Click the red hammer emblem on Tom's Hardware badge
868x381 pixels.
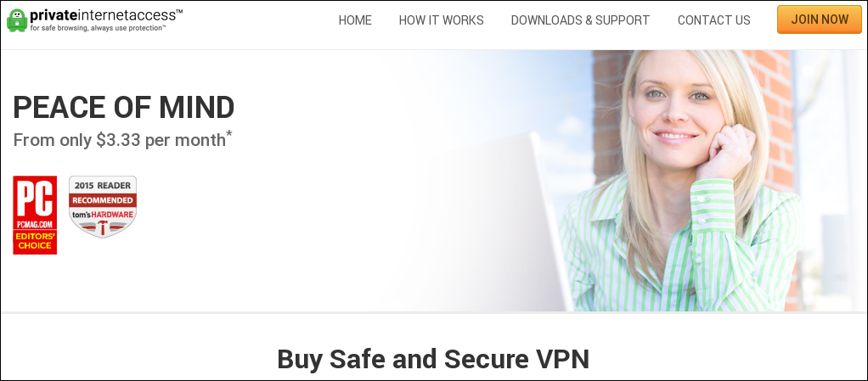[x=103, y=227]
